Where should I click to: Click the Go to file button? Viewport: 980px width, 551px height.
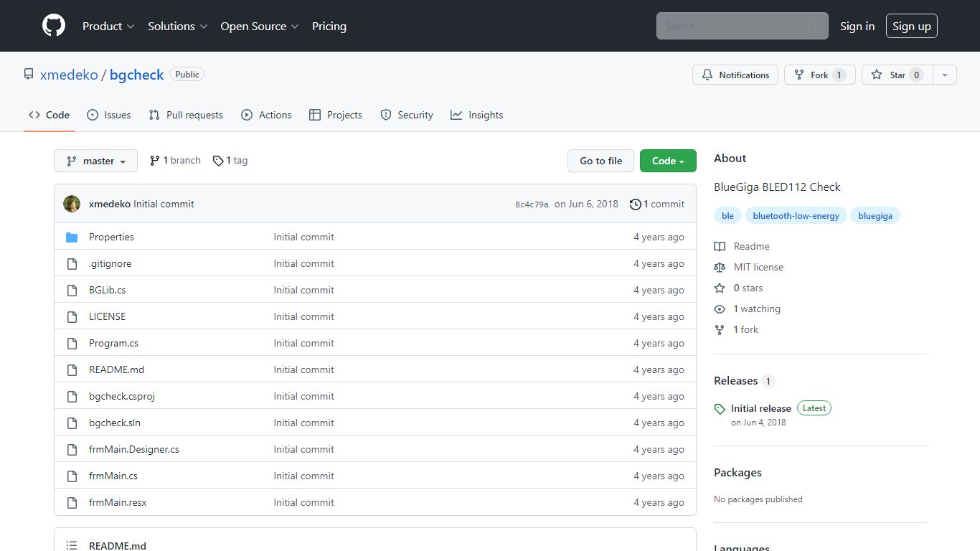point(601,161)
